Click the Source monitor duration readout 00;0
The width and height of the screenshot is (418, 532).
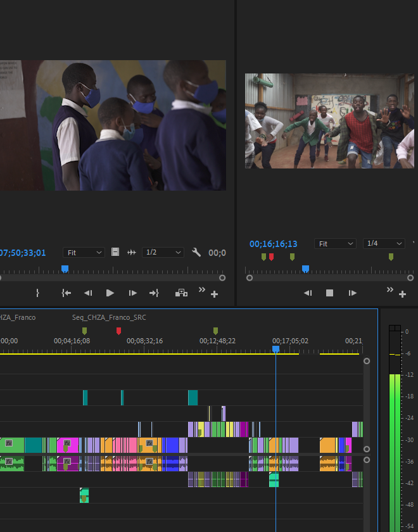[x=217, y=253]
